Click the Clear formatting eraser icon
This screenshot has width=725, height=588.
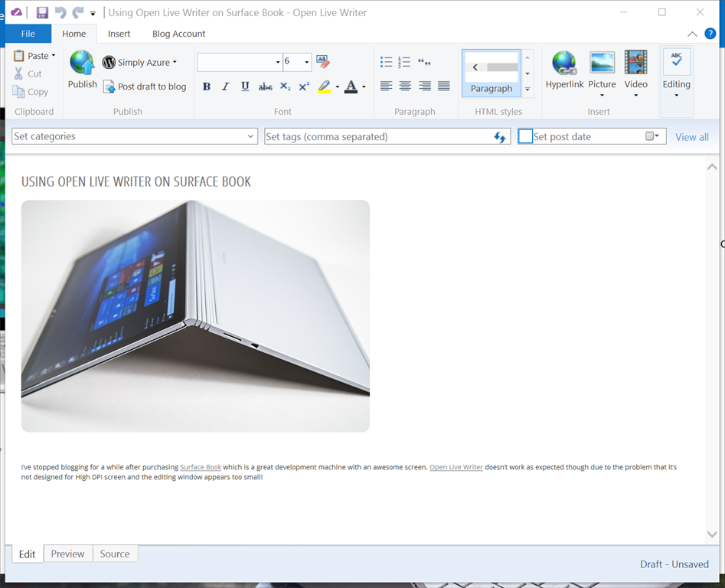[323, 61]
